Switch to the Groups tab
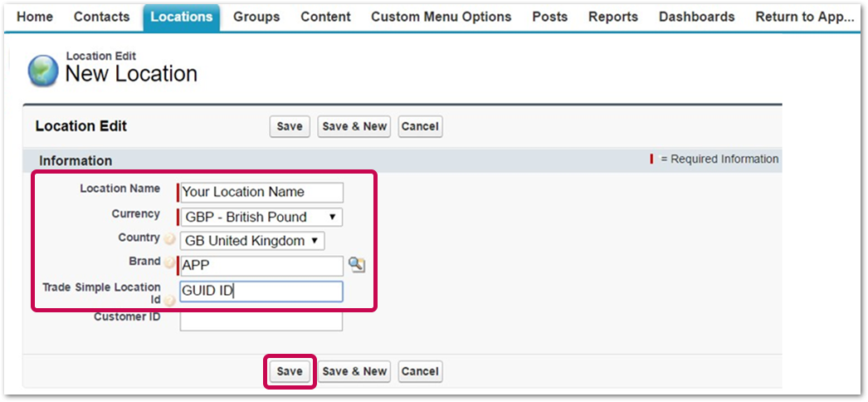868x402 pixels. tap(256, 17)
